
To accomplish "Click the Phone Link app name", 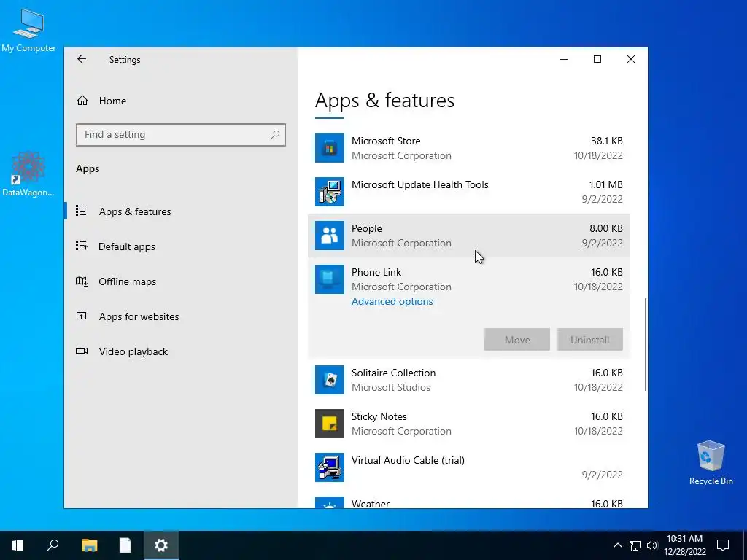I will tap(376, 273).
